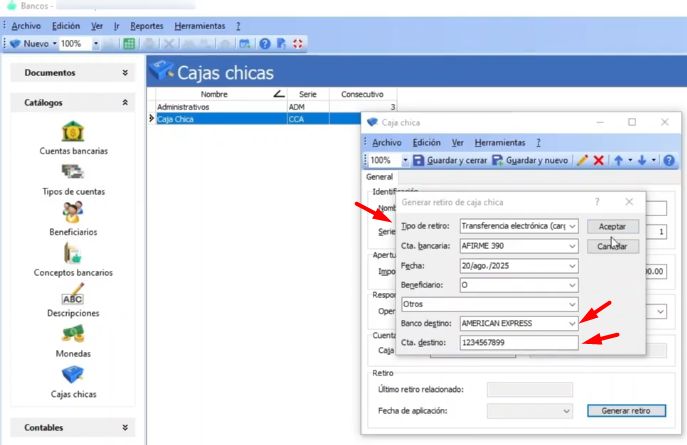Click the green grid icon in main toolbar
The height and width of the screenshot is (445, 687).
(129, 44)
